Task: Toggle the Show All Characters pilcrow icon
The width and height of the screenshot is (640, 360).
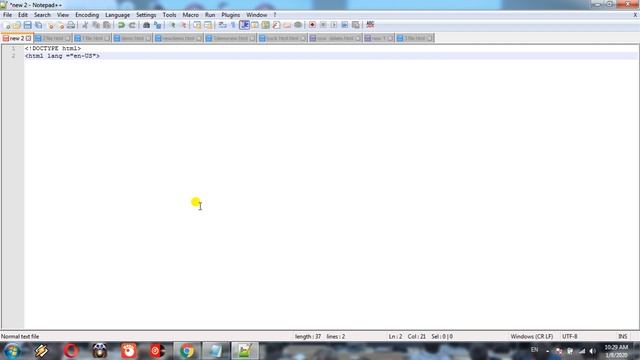Action: (x=233, y=25)
